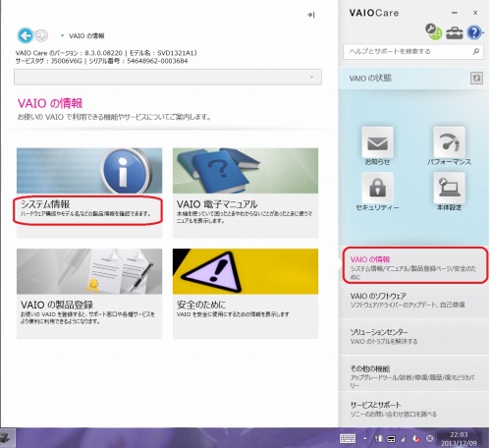The width and height of the screenshot is (491, 448).
Task: Open the blue question mark help icon
Action: (x=474, y=32)
